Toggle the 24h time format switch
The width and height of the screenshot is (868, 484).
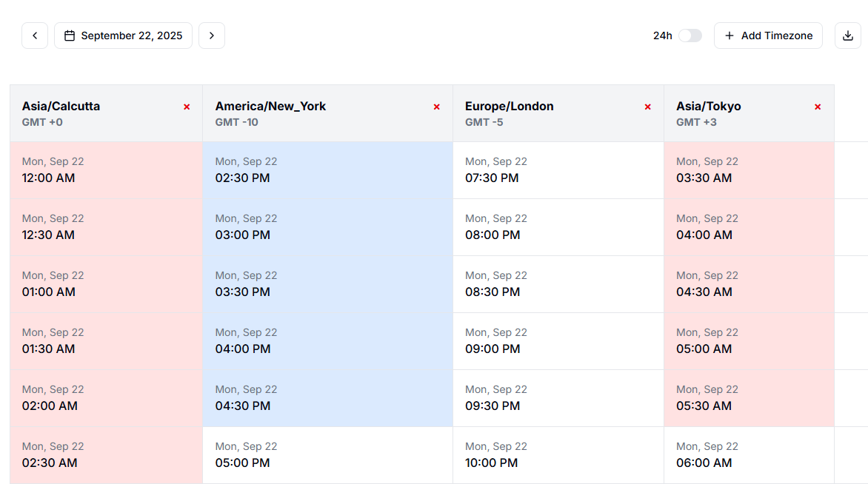click(x=690, y=36)
